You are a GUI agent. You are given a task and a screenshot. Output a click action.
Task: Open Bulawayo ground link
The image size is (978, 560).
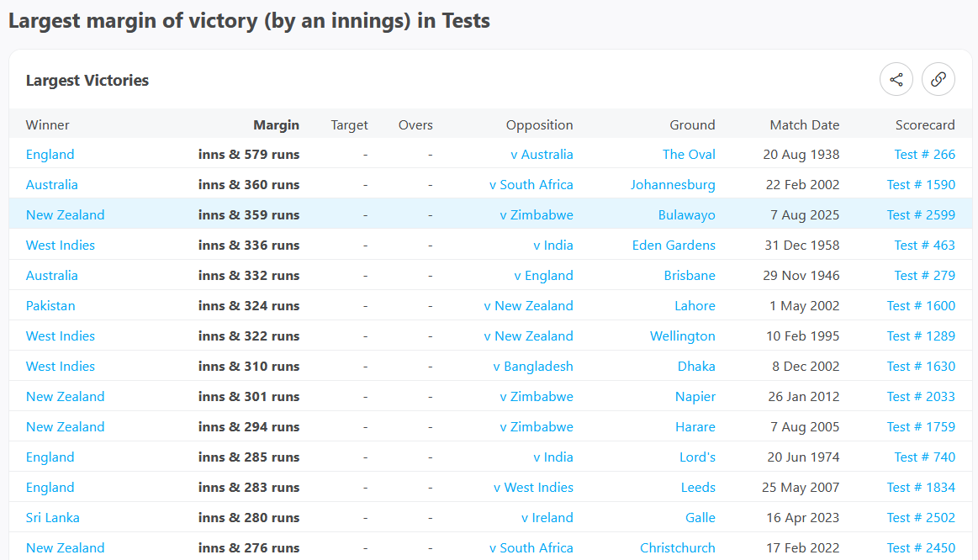(687, 215)
